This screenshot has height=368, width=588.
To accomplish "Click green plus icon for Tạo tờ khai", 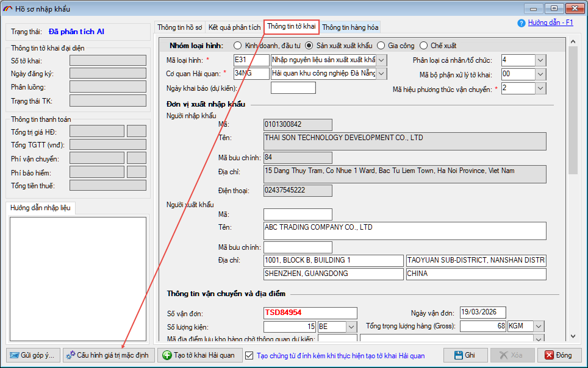I will click(167, 355).
